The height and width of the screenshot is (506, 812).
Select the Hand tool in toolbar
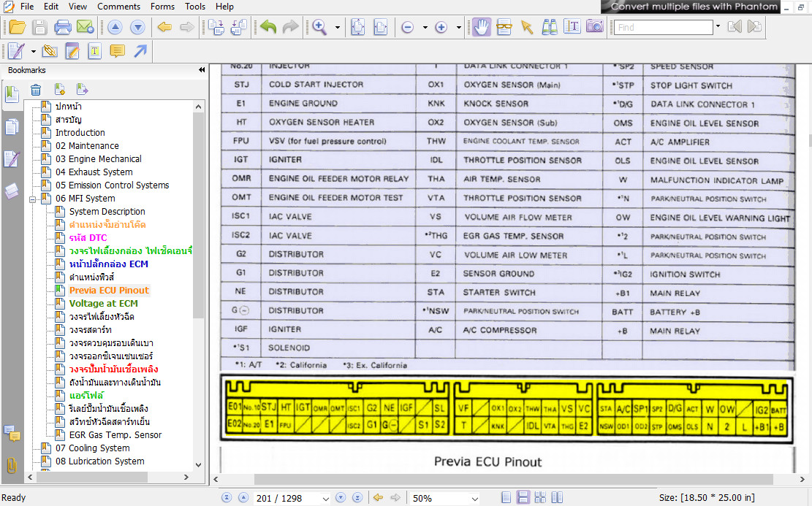click(x=481, y=28)
